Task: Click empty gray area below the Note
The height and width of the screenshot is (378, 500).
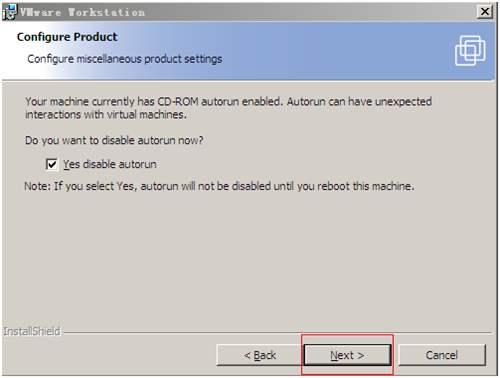Action: point(247,260)
